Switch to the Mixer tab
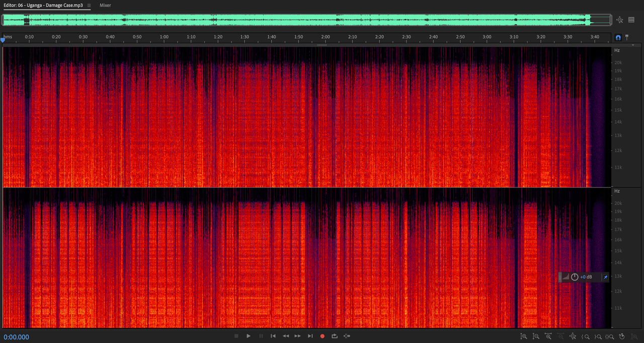Viewport: 644px width, 343px height. 105,5
